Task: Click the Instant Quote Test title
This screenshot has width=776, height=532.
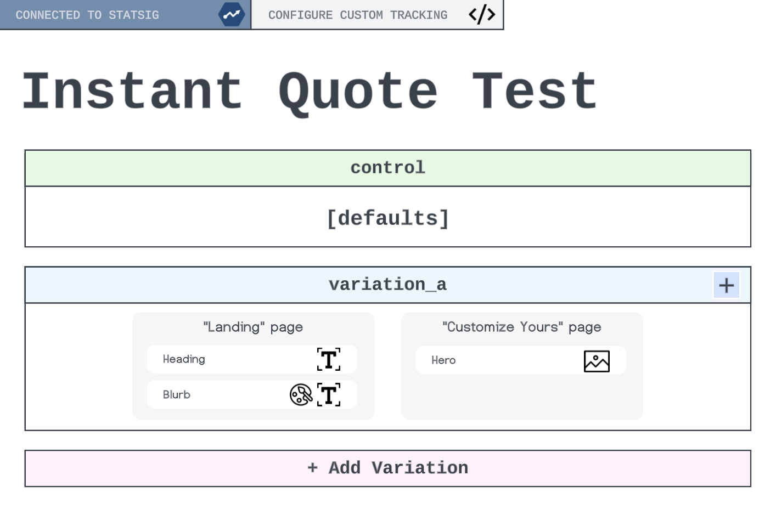Action: 310,91
